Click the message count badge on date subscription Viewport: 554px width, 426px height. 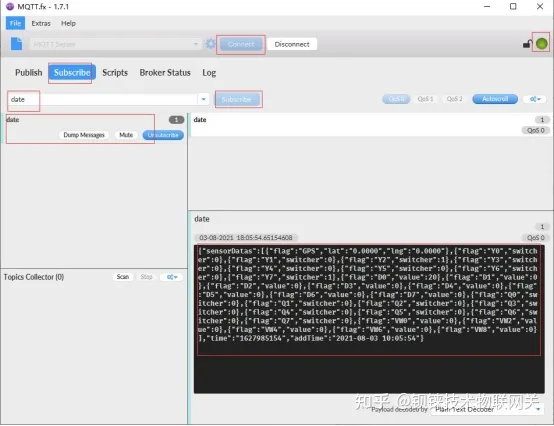[176, 120]
